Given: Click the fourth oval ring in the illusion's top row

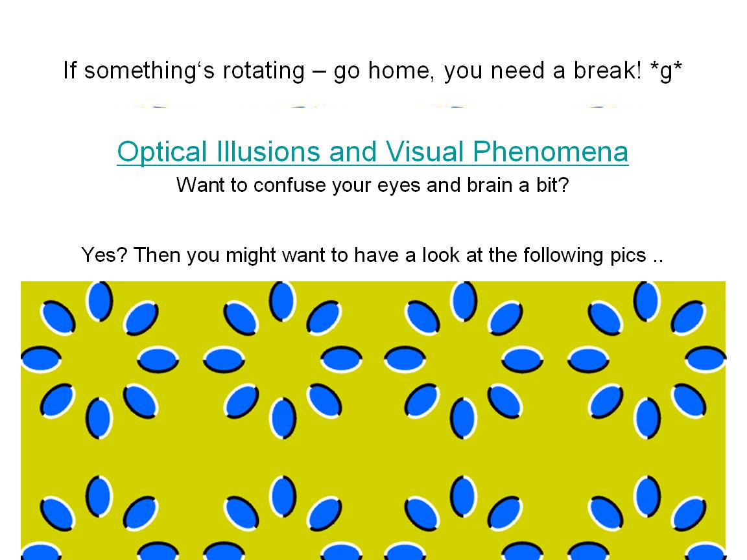Looking at the screenshot, I should coord(646,360).
